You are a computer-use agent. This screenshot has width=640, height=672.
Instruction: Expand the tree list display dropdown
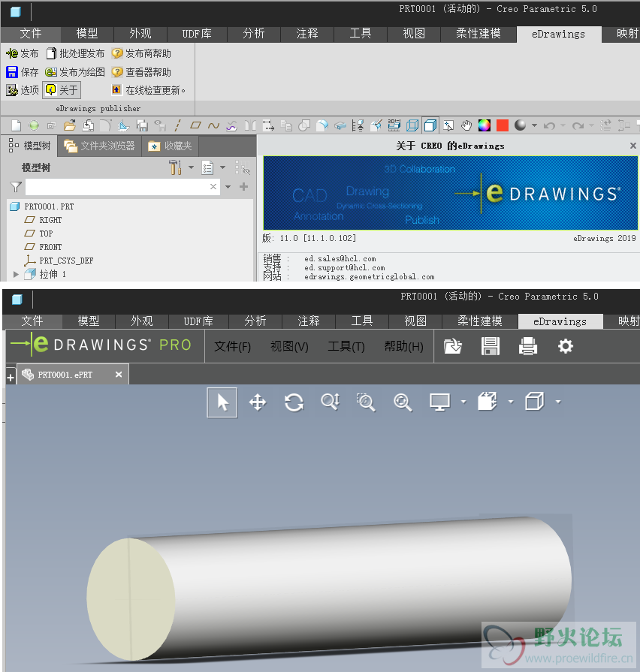(x=223, y=167)
